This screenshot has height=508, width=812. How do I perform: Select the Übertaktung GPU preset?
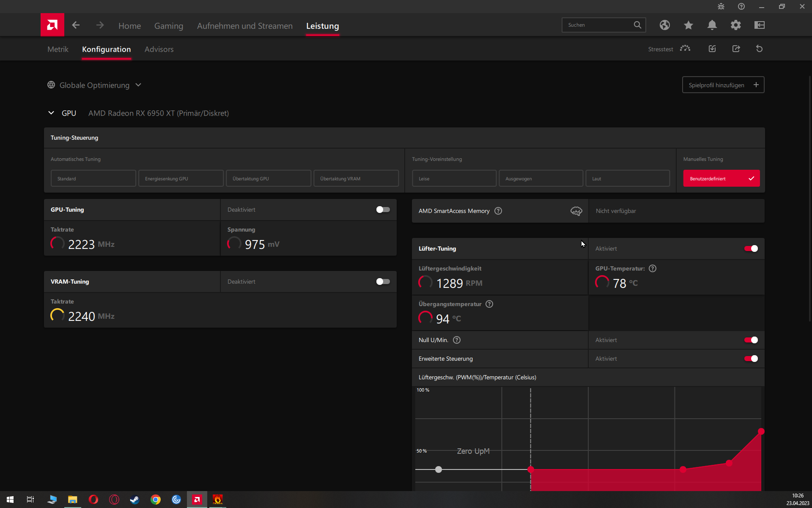pyautogui.click(x=269, y=178)
